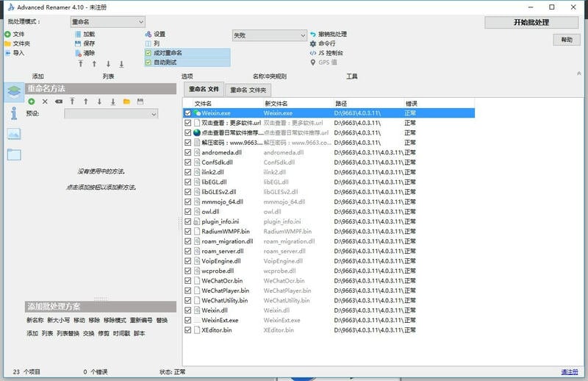Open the JS 控制台 console
Viewport: 588px width, 381px height.
313,53
